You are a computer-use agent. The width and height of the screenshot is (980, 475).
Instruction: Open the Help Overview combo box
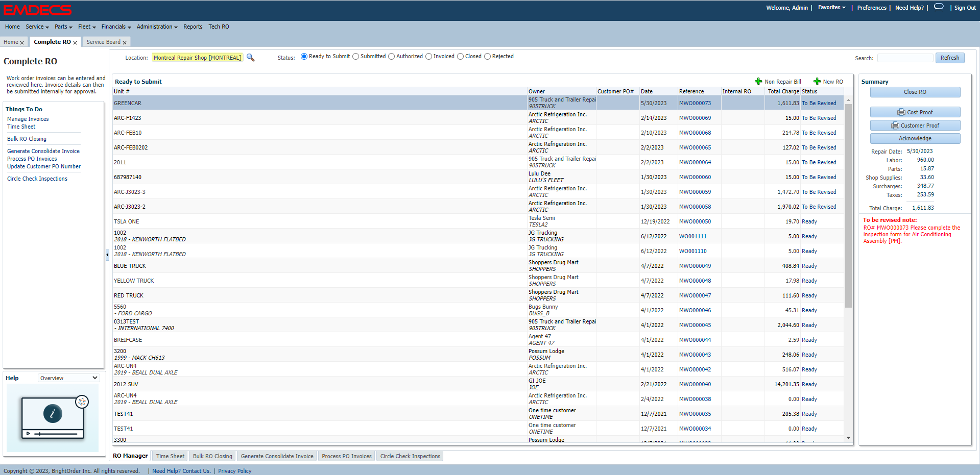click(69, 378)
